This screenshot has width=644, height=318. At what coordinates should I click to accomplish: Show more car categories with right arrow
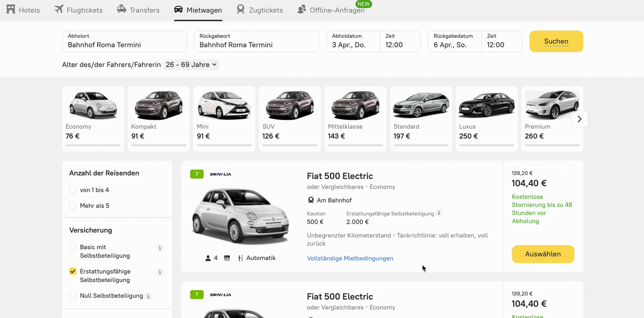[x=579, y=119]
